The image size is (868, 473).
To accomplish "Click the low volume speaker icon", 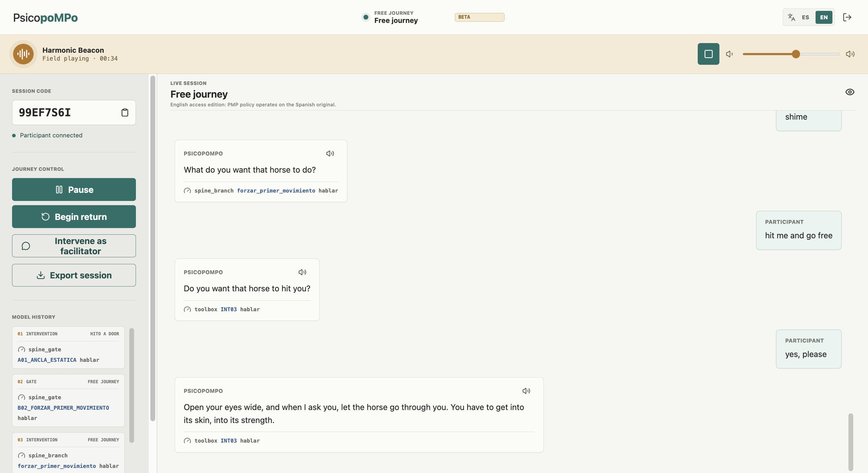I will click(x=729, y=54).
